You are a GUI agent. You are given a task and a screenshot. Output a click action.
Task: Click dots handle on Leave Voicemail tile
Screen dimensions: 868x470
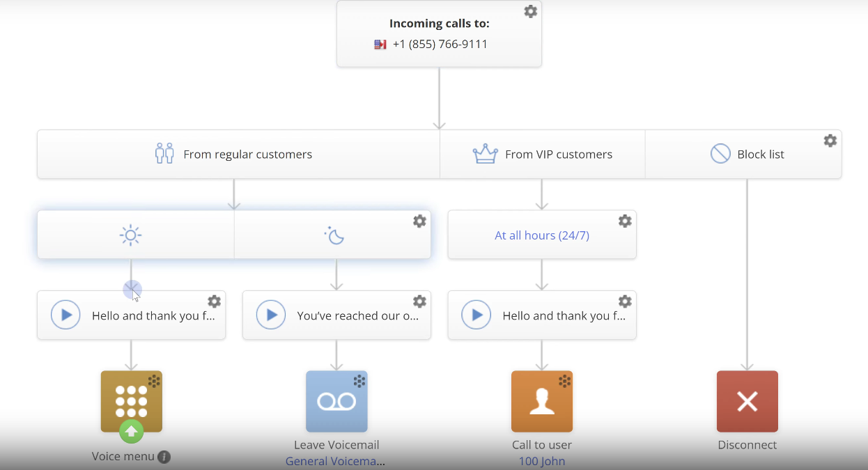click(x=359, y=381)
